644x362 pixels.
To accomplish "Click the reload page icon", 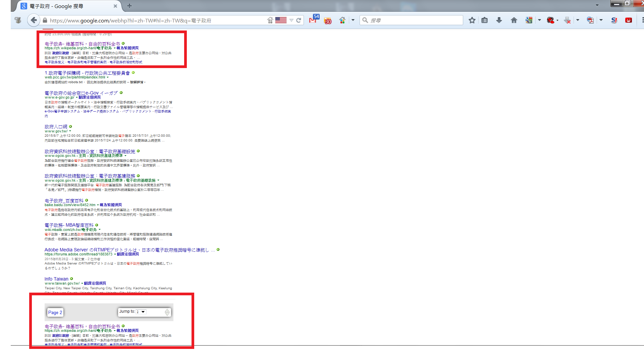I will 299,20.
